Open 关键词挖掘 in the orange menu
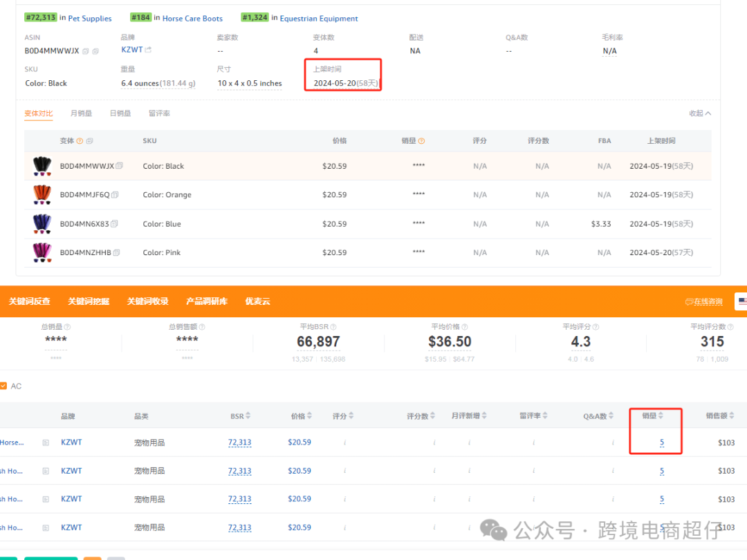Screen dimensions: 747x560 tap(89, 301)
